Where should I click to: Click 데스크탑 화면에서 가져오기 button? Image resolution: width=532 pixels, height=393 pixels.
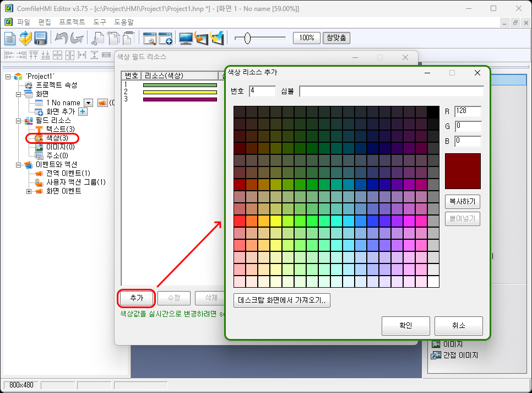pos(282,300)
